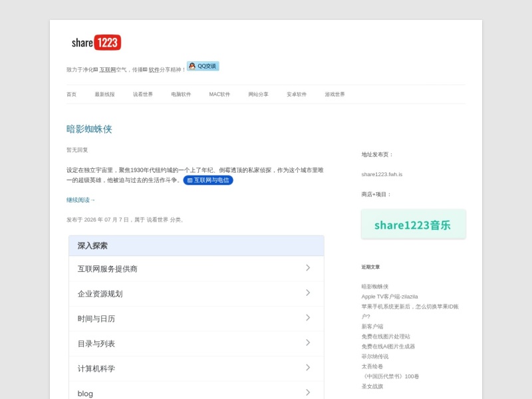Click the 地址发布页 sidebar heading

coord(377,154)
